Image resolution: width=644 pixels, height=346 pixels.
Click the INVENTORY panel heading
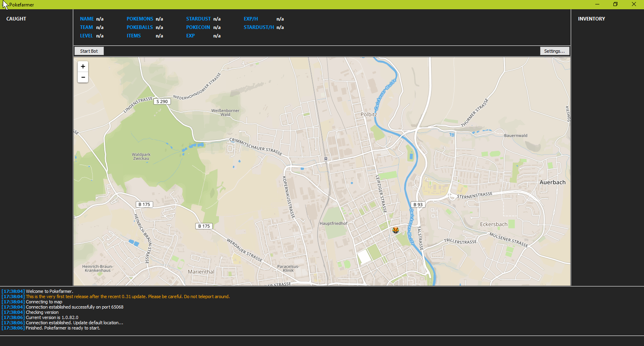coord(591,19)
